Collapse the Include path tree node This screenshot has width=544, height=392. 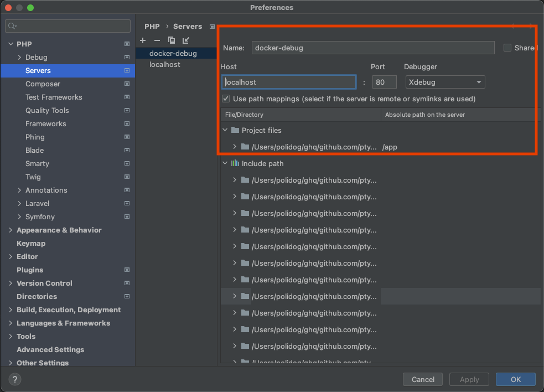click(225, 163)
